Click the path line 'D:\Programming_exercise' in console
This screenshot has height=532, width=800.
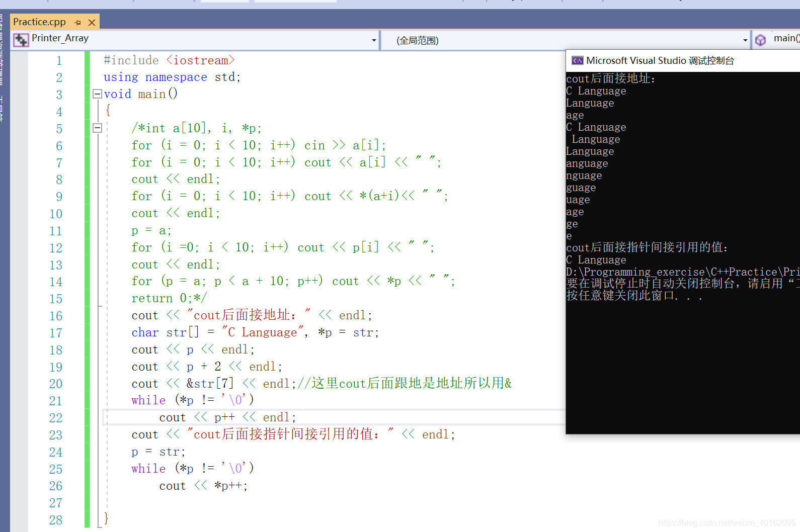pyautogui.click(x=683, y=272)
